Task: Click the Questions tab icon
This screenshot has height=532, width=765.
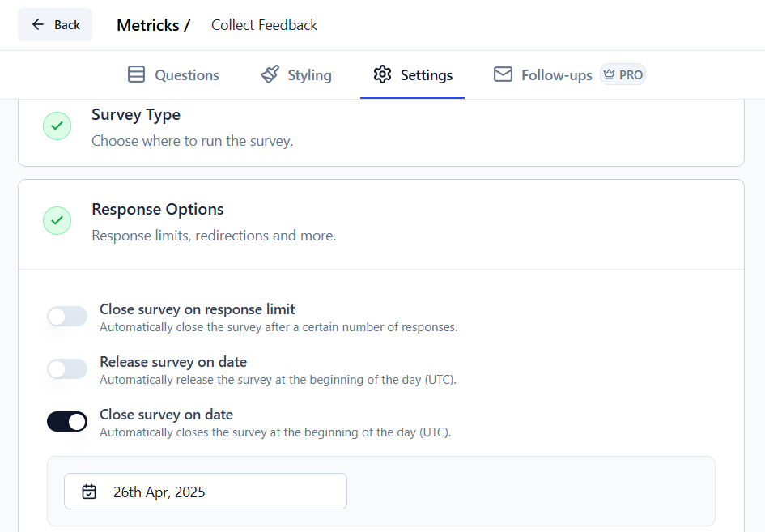Action: click(135, 74)
